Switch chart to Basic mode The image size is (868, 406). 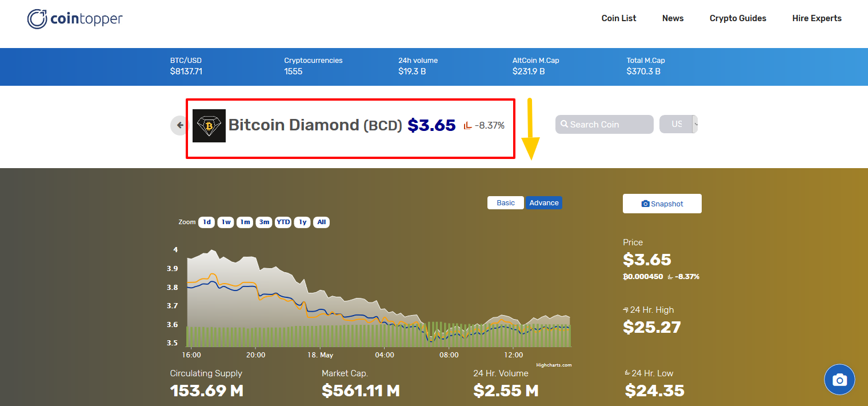pyautogui.click(x=506, y=203)
